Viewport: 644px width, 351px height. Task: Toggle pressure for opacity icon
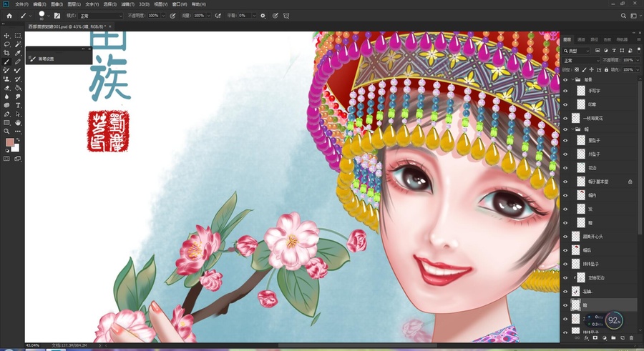pos(173,16)
